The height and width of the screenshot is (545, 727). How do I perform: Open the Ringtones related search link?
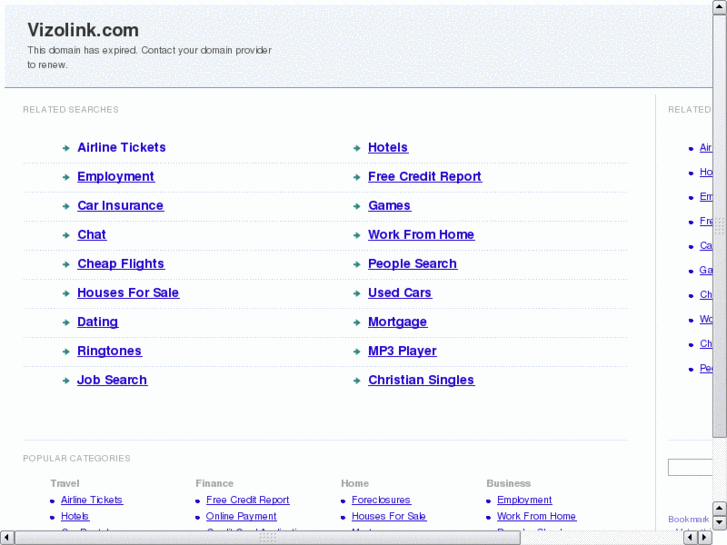(109, 352)
